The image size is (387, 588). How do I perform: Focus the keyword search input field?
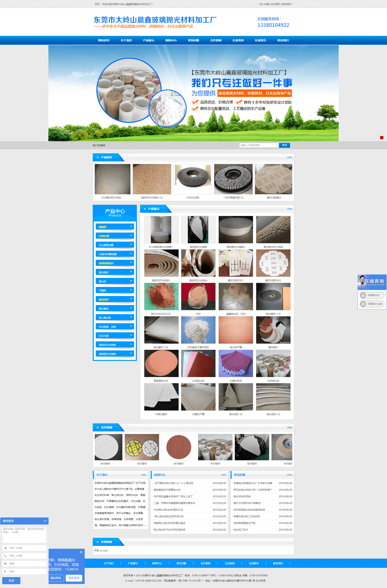259,145
